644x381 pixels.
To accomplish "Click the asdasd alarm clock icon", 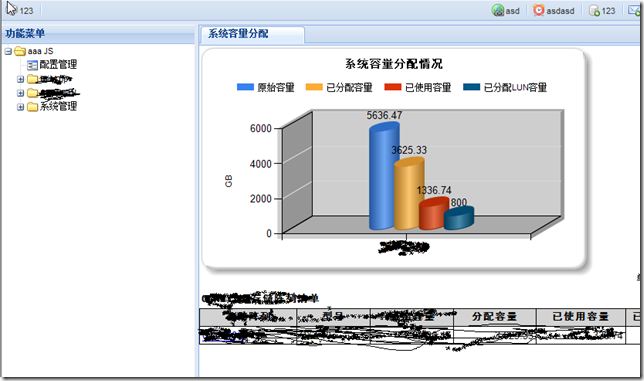I will 538,10.
